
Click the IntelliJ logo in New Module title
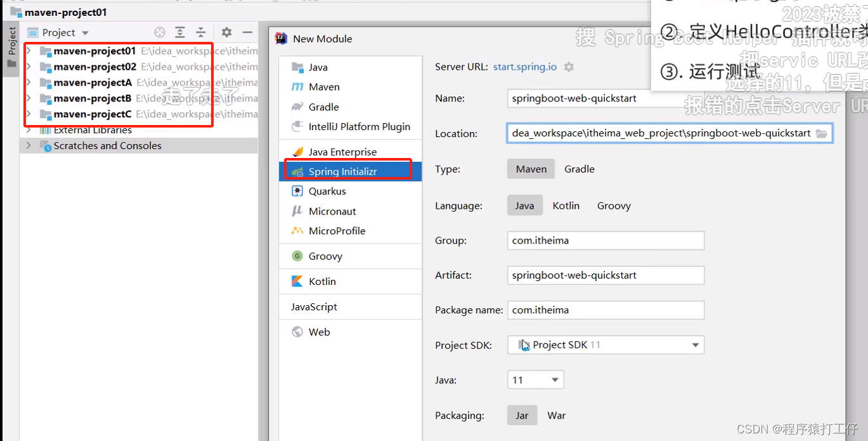[x=281, y=39]
